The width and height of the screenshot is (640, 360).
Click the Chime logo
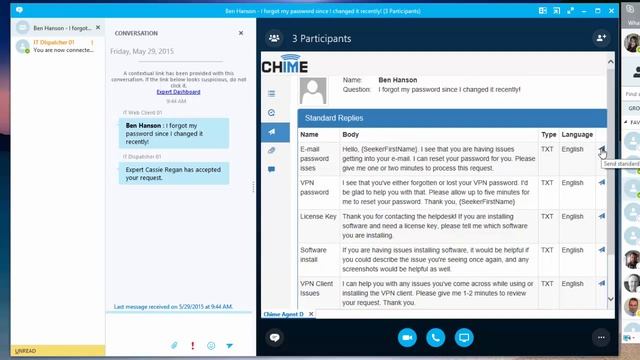(x=285, y=64)
